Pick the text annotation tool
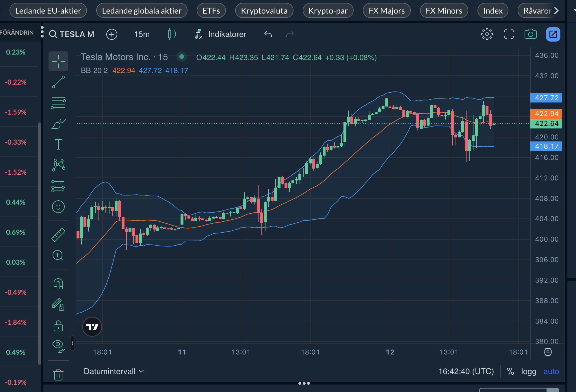 point(58,144)
